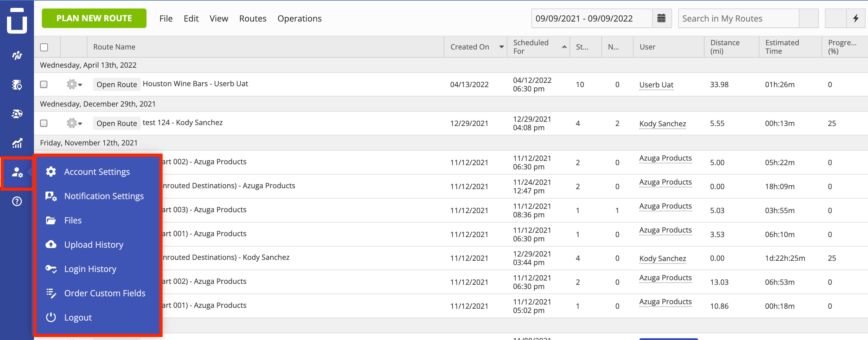Viewport: 868px width, 340px height.
Task: Open the analytics chart sidebar icon
Action: (x=17, y=143)
